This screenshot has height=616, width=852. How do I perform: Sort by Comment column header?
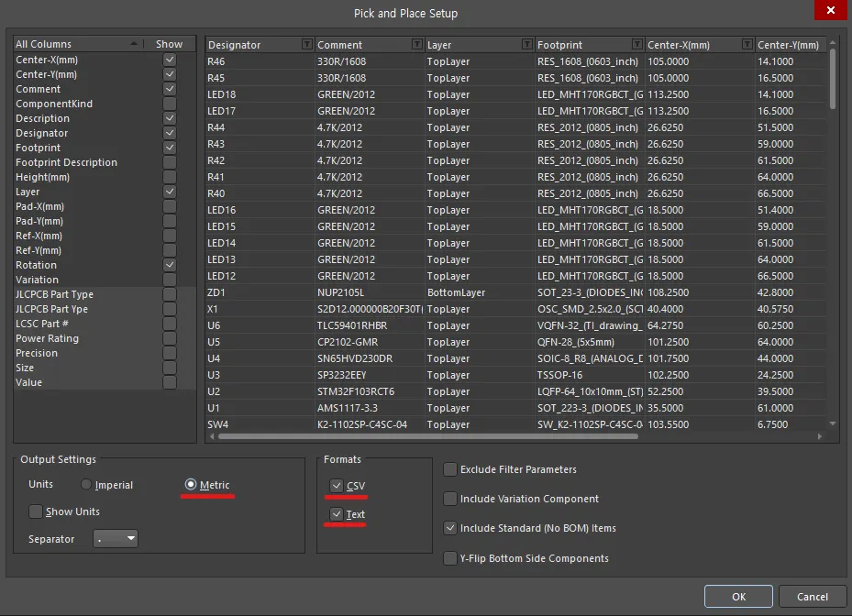(339, 45)
